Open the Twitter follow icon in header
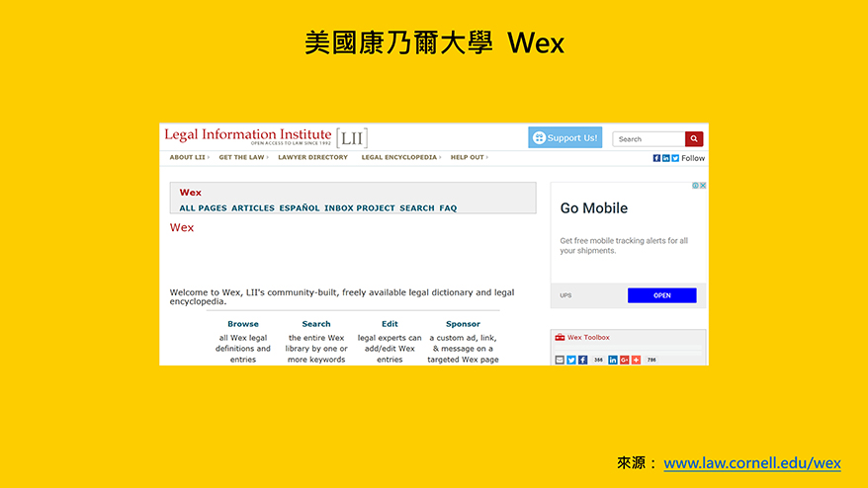Screen dimensions: 868x488 pyautogui.click(x=675, y=158)
